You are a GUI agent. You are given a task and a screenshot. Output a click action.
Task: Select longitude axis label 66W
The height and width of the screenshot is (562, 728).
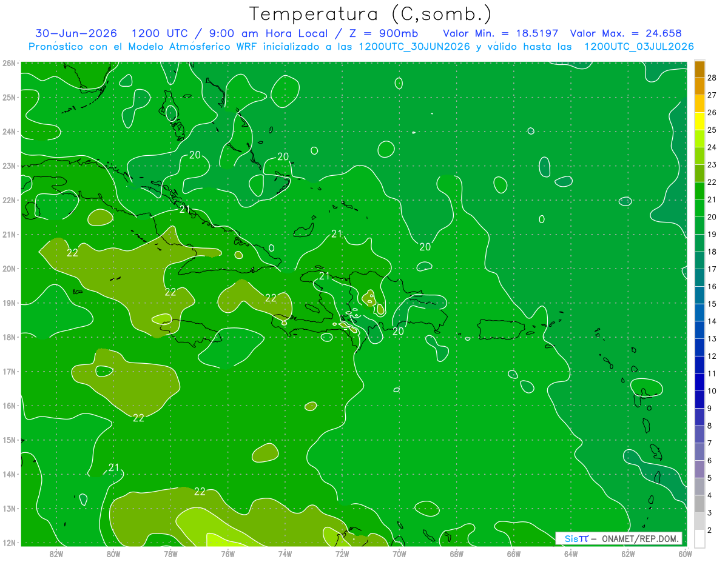[x=514, y=554]
